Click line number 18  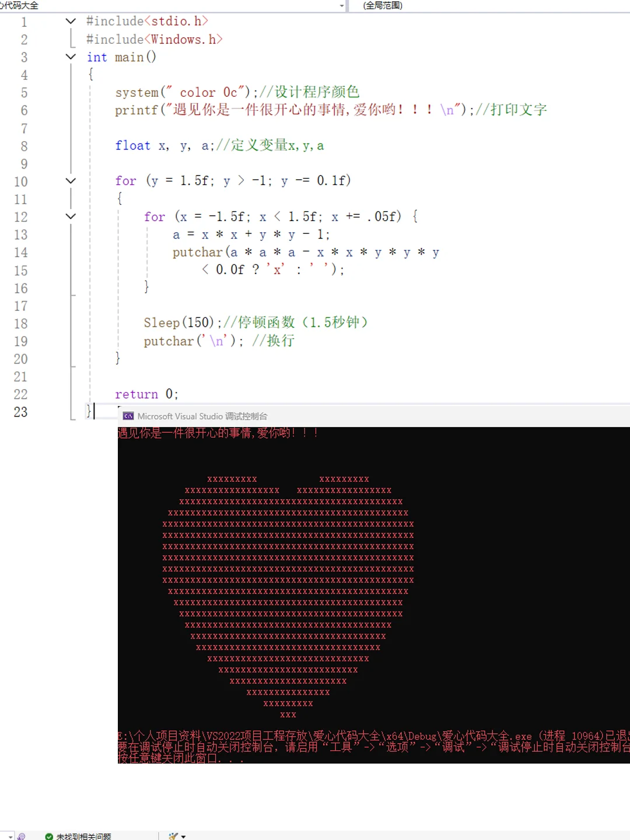(20, 324)
